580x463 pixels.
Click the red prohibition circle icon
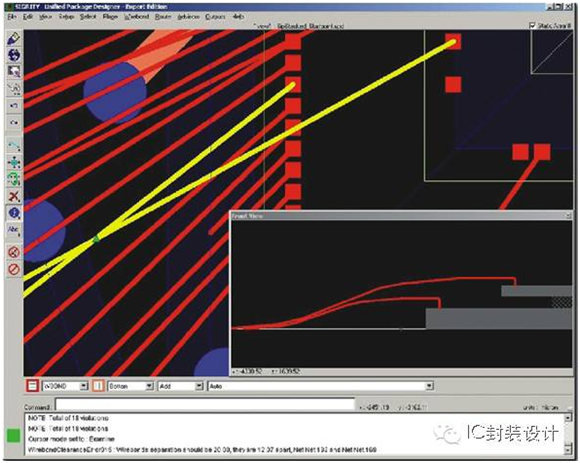[x=14, y=269]
